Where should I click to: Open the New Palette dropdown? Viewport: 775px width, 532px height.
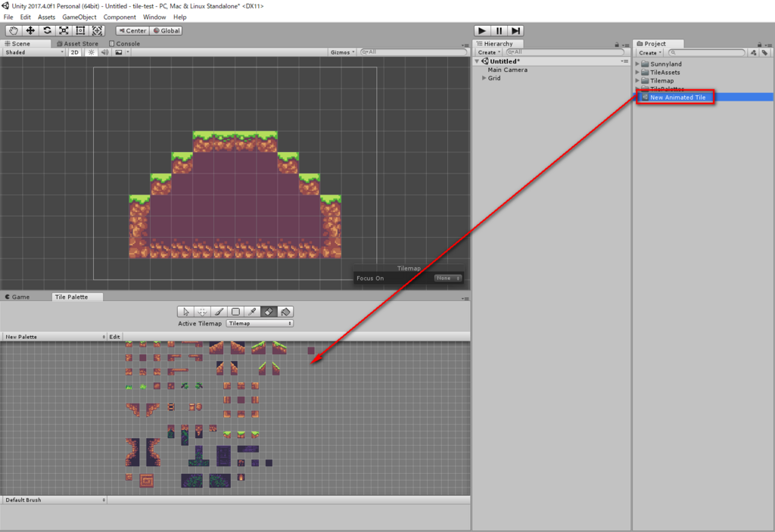tap(54, 337)
